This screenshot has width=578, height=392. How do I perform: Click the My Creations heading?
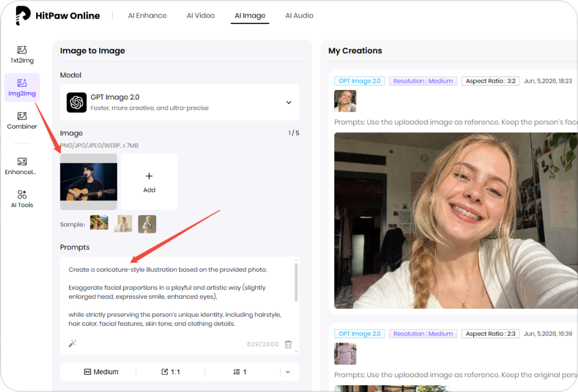pos(355,50)
